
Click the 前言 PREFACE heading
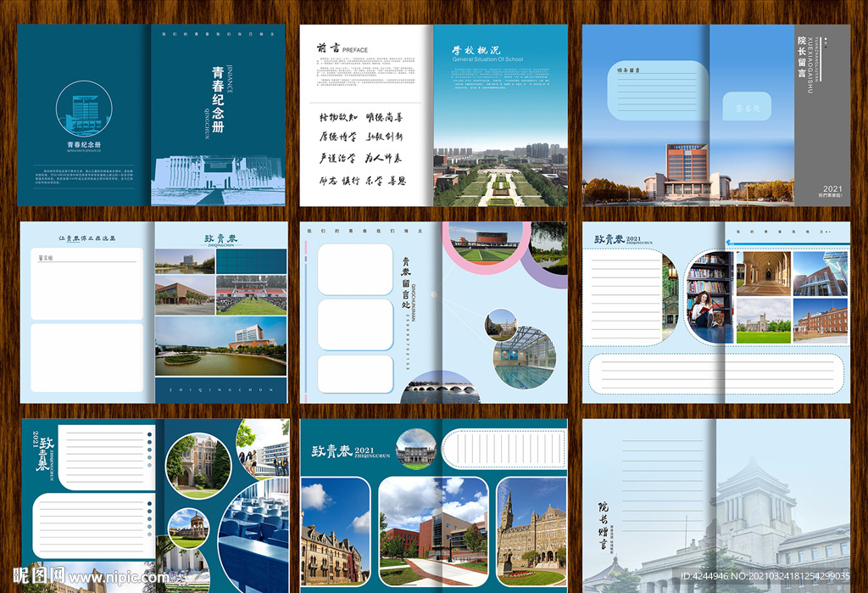click(342, 48)
